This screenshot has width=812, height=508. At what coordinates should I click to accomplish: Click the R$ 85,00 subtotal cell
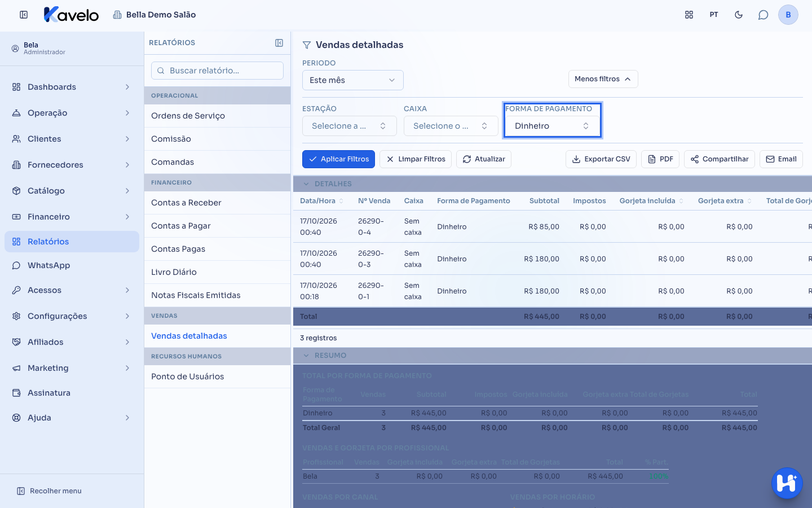(x=544, y=227)
